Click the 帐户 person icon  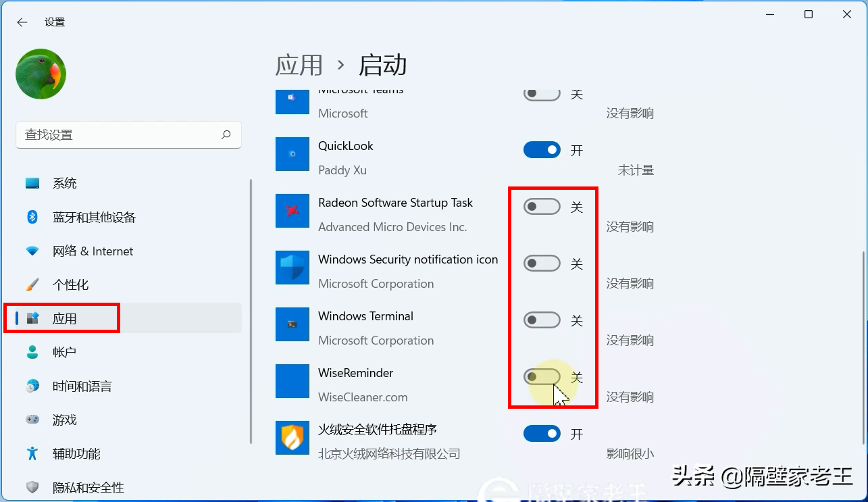point(32,352)
